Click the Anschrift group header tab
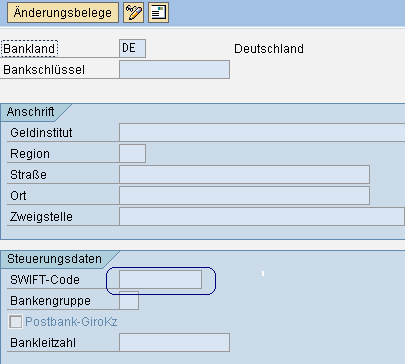Viewport: 405px width, 364px height. pos(31,112)
